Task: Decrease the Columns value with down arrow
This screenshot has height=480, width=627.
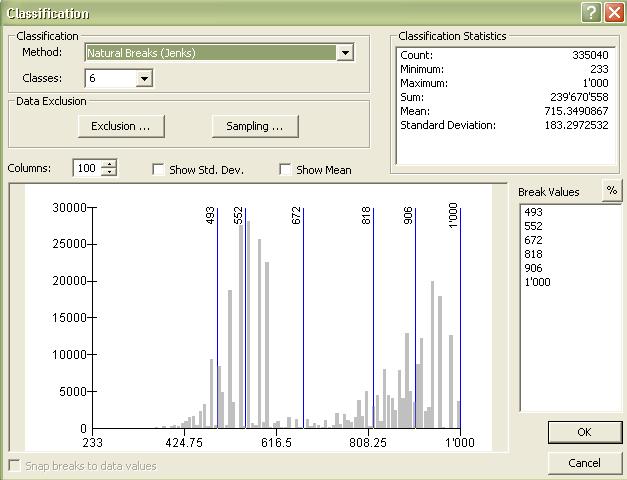Action: click(x=109, y=173)
